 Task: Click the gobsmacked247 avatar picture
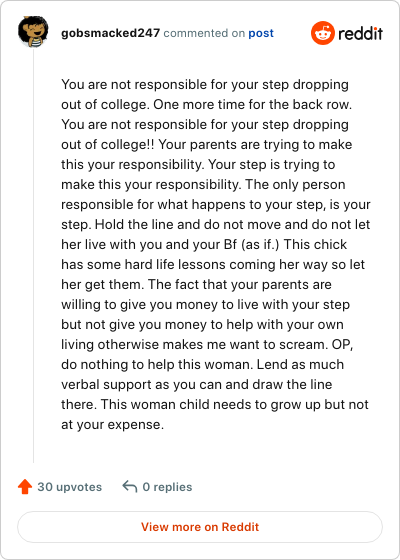coord(33,32)
